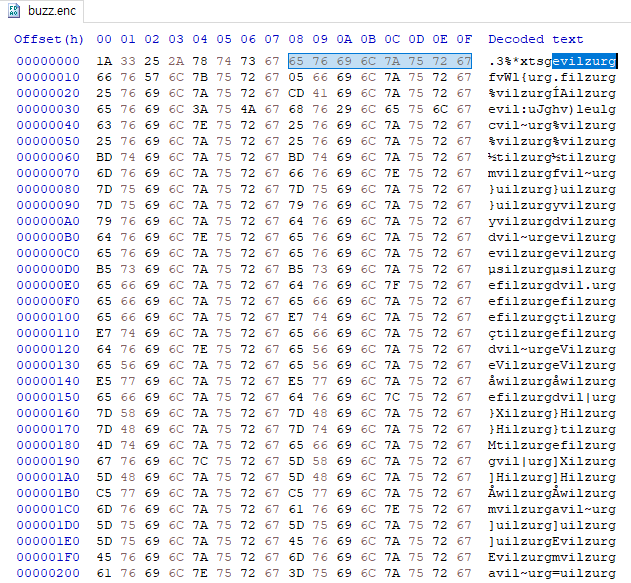The width and height of the screenshot is (631, 583).
Task: Select offset row 00000020
Action: pos(48,93)
